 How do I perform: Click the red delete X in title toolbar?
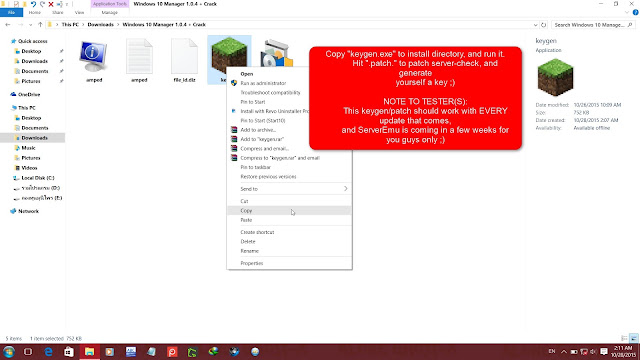point(51,4)
